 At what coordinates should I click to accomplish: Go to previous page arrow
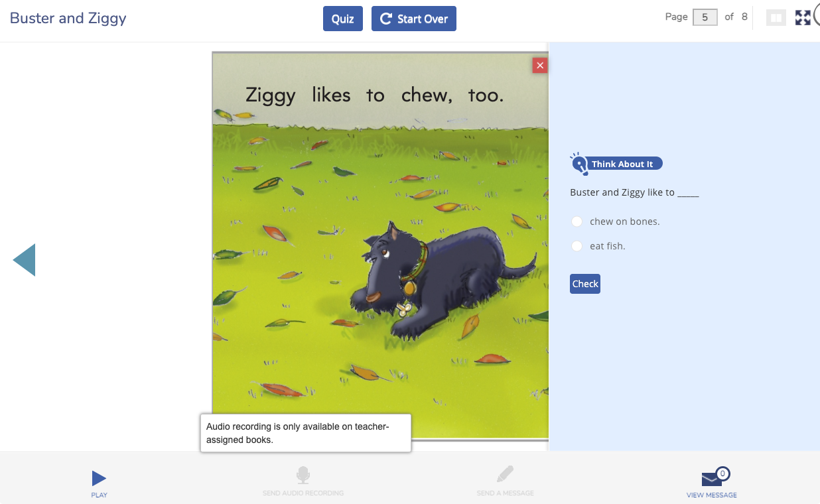pyautogui.click(x=24, y=260)
